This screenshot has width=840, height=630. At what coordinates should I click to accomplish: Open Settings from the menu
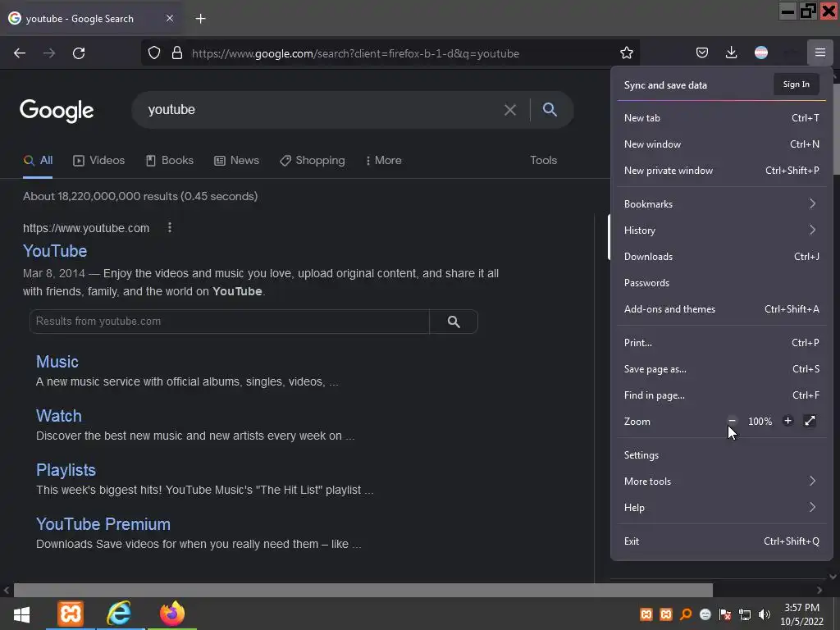(722, 454)
